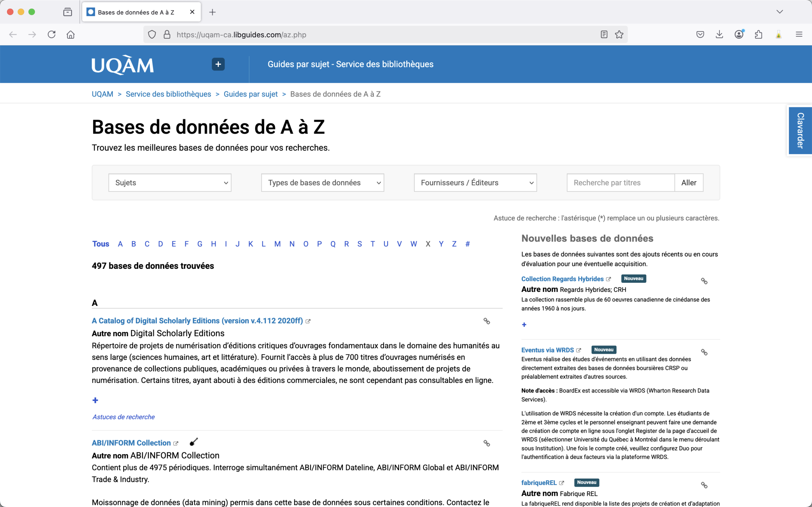Screen dimensions: 812x507
Task: Open the Firefox account icon
Action: (x=739, y=34)
